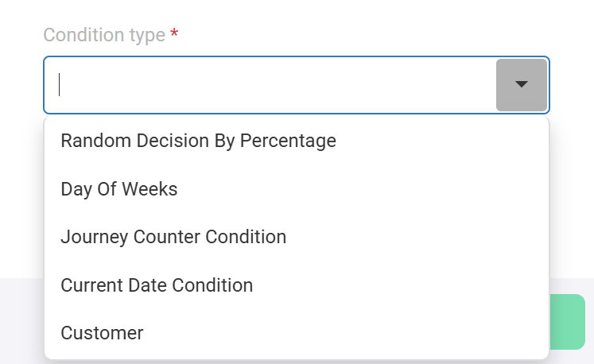Set condition to Random Decision By Percentage
This screenshot has width=594, height=364.
198,141
